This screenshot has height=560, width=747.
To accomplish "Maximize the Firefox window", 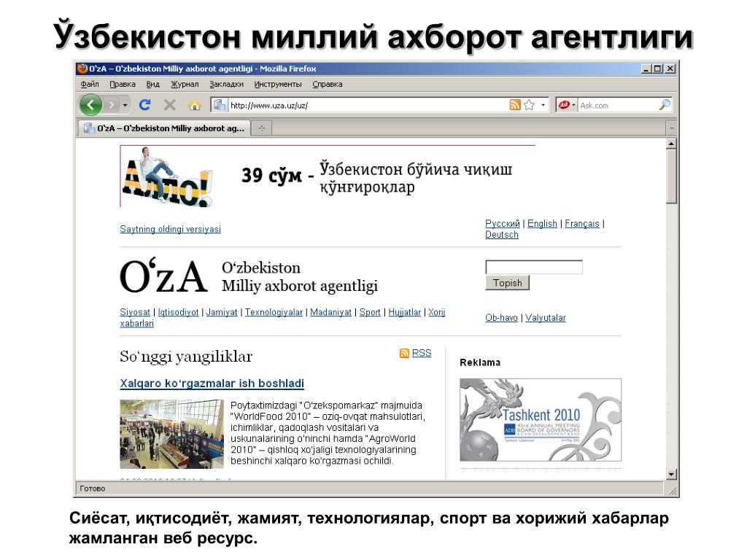I will point(657,69).
